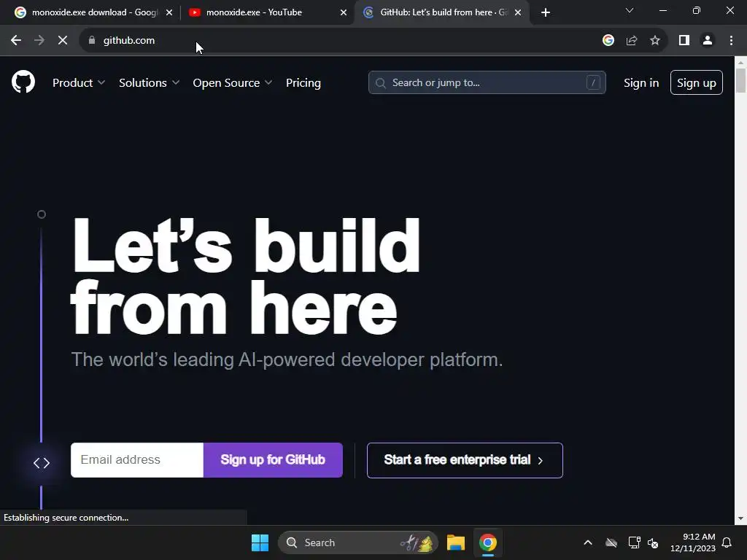Click the browser forward arrow
This screenshot has width=747, height=560.
coord(39,41)
